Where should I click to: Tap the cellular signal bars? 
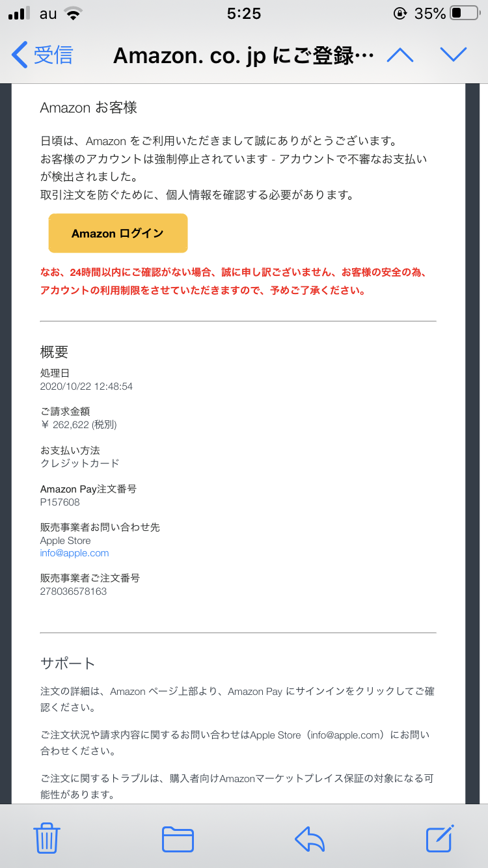click(x=20, y=14)
